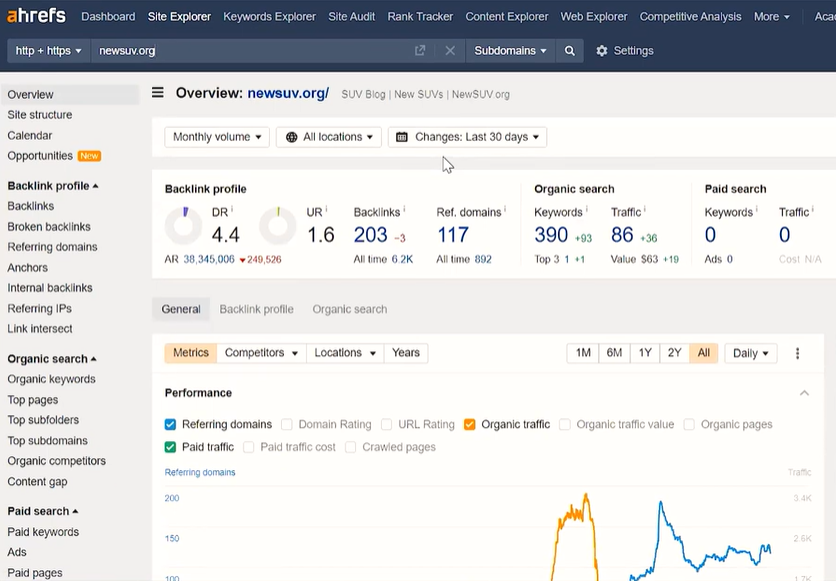Viewport: 836px width, 581px height.
Task: Open URL in new tab icon
Action: pyautogui.click(x=420, y=51)
